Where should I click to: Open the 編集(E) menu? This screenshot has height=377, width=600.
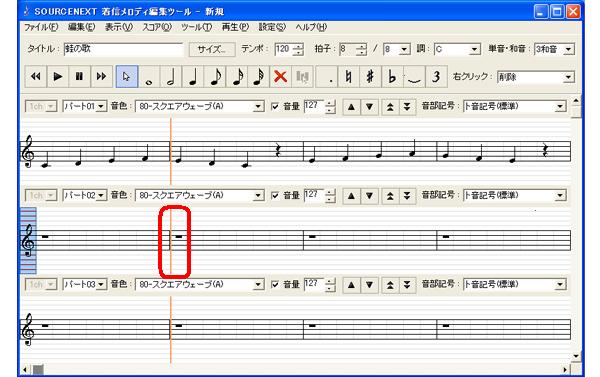tap(81, 27)
